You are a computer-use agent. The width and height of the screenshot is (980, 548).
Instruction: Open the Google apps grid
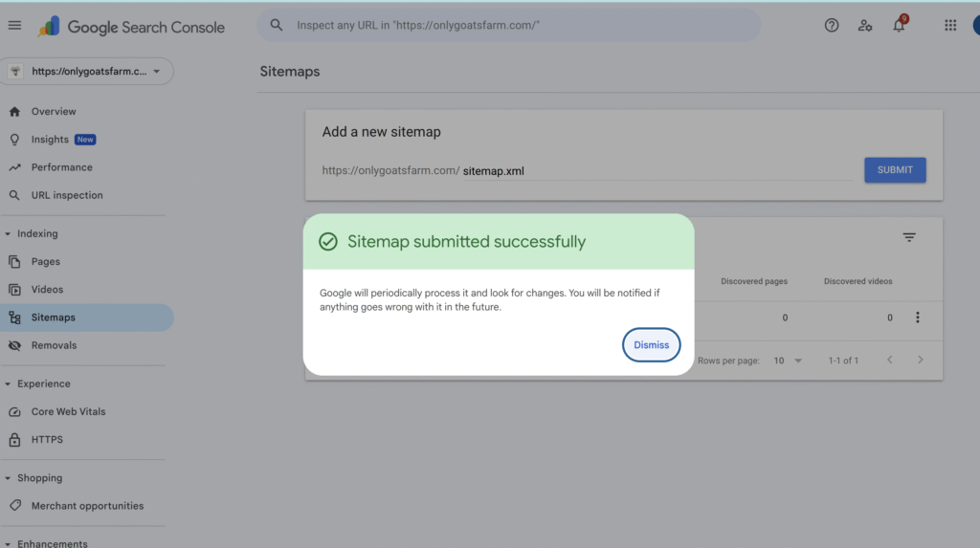950,26
